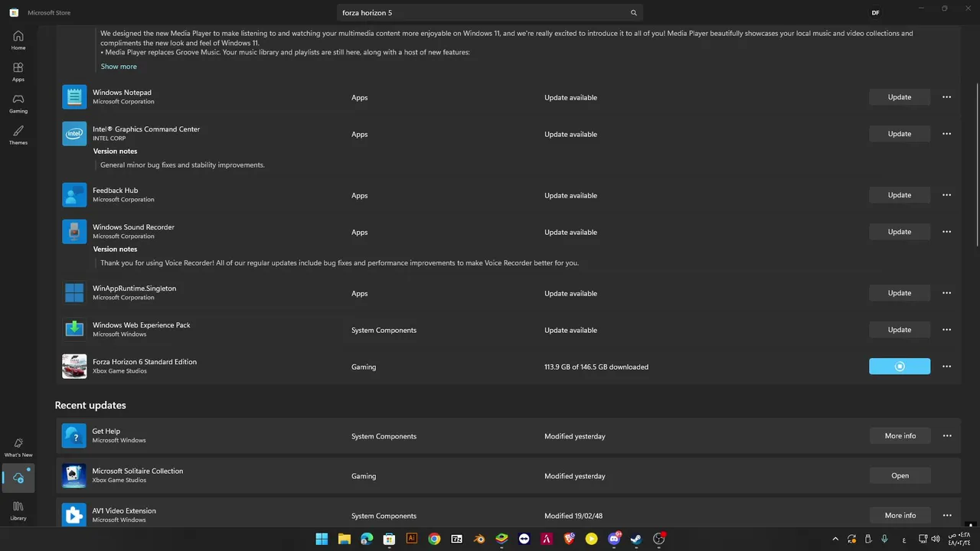Open more options for Windows Web Experience Pack

coord(947,330)
